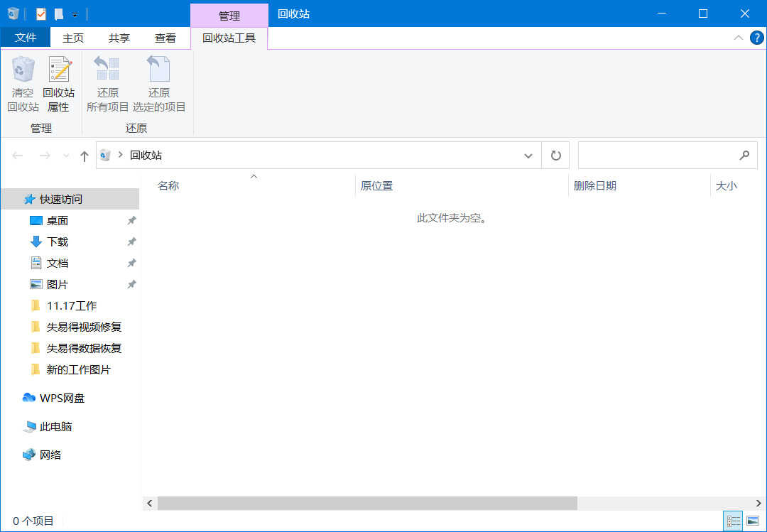Open recent locations dropdown arrow
Image resolution: width=767 pixels, height=532 pixels.
[x=67, y=156]
